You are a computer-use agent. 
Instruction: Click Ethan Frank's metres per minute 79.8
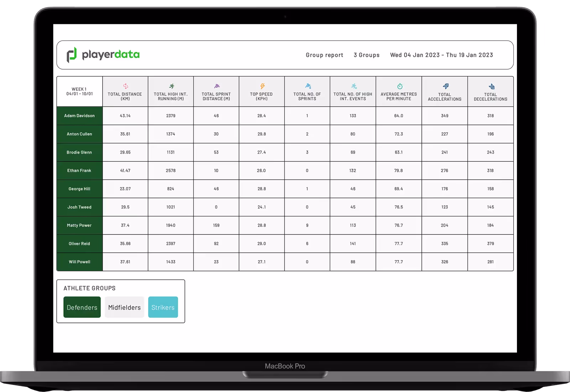[399, 171]
